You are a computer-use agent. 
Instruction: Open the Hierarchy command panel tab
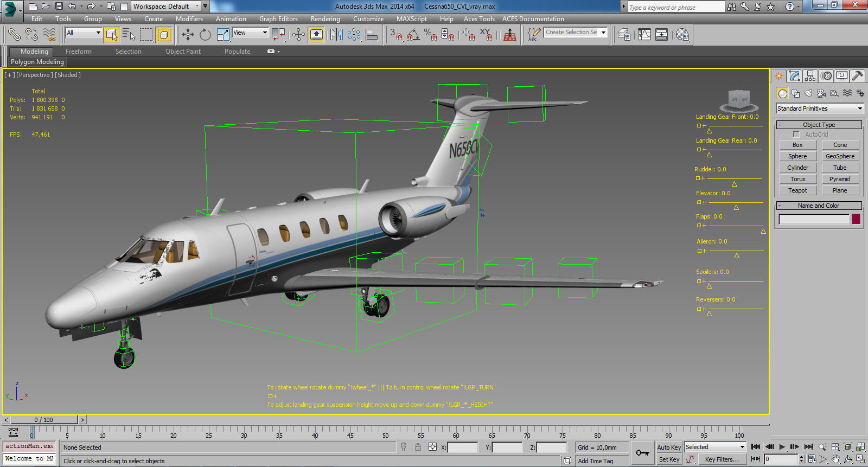[x=810, y=76]
